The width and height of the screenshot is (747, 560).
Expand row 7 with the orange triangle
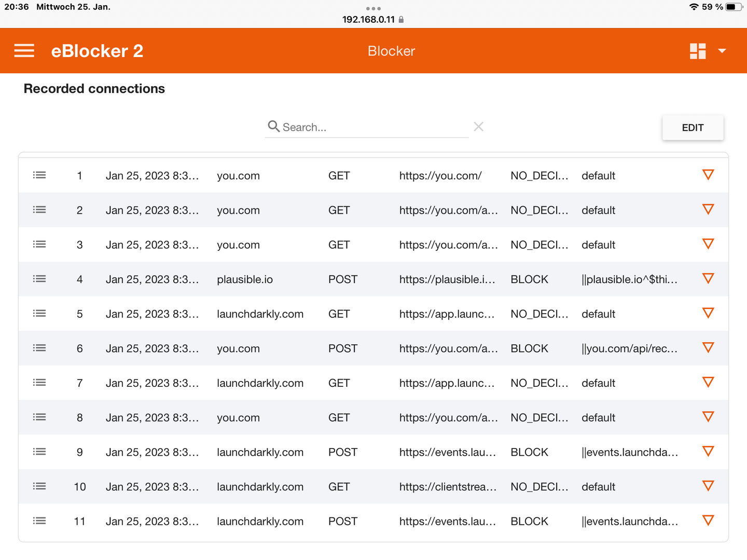point(708,382)
